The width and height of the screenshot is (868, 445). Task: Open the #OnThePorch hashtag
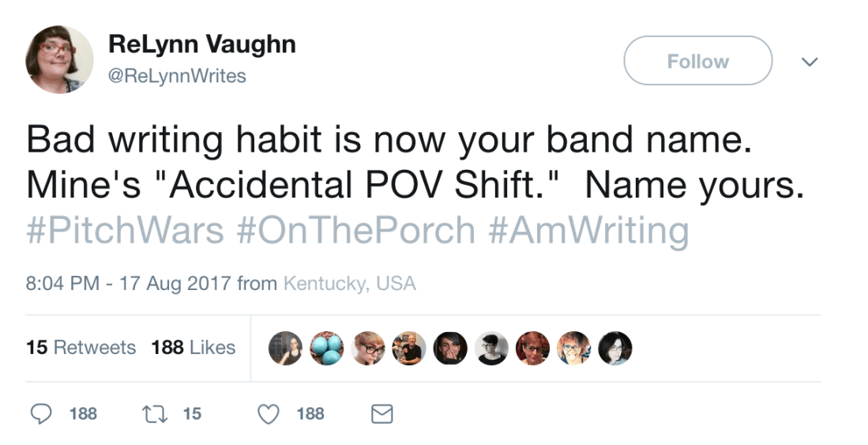(355, 231)
